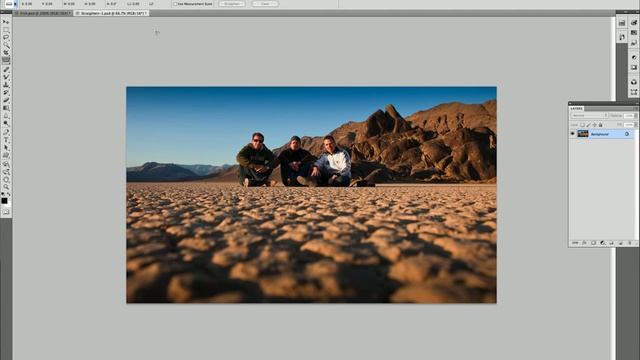Select the Crop tool

(x=6, y=52)
